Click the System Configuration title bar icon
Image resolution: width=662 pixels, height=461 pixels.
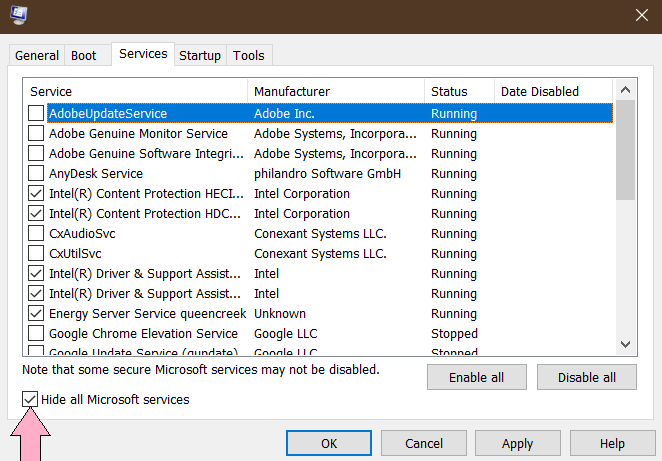[19, 15]
